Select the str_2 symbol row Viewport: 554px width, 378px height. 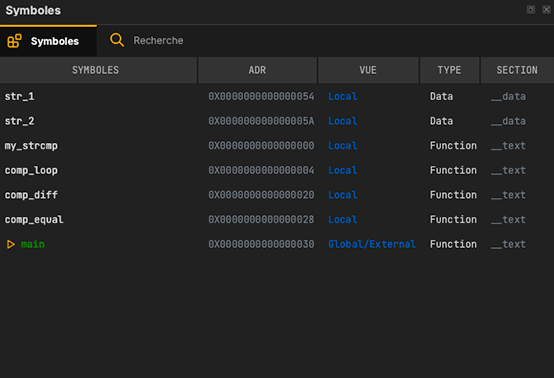(x=277, y=121)
